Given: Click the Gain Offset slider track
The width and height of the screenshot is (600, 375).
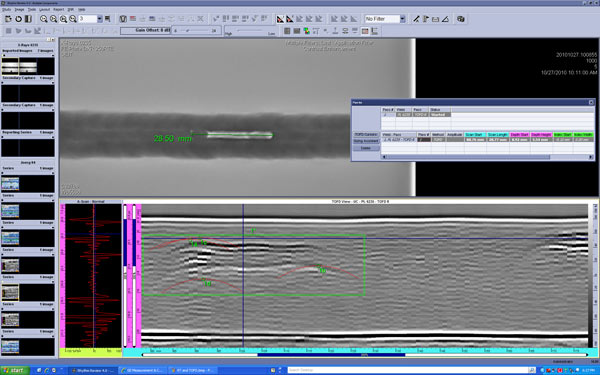Looking at the screenshot, I should pyautogui.click(x=196, y=31).
